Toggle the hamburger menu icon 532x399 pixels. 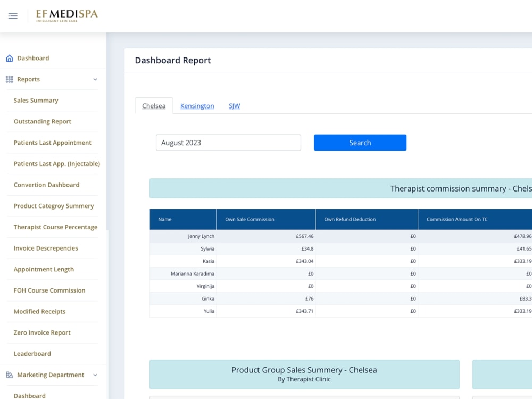tap(13, 15)
